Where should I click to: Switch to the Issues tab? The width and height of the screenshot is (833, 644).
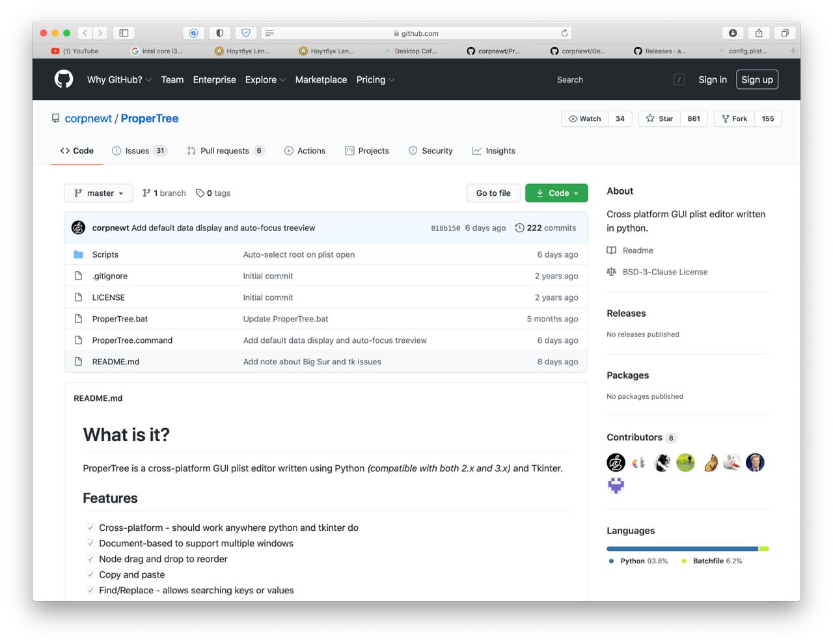pos(140,151)
